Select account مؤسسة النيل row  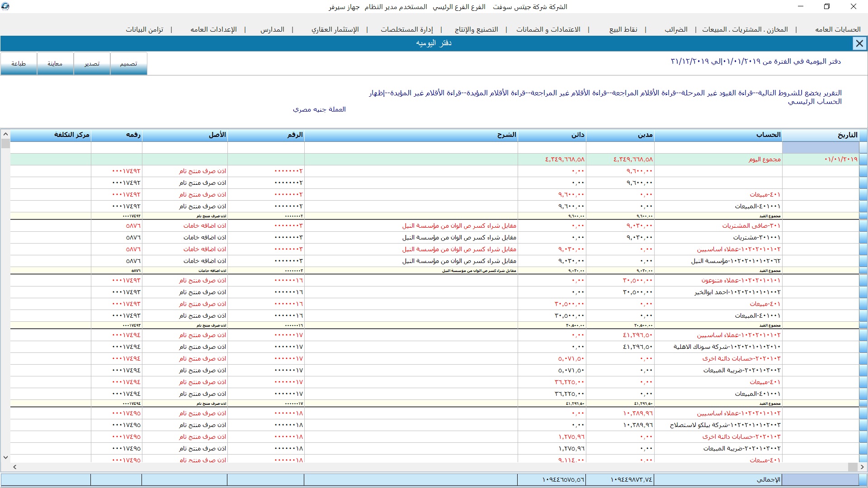pyautogui.click(x=736, y=261)
